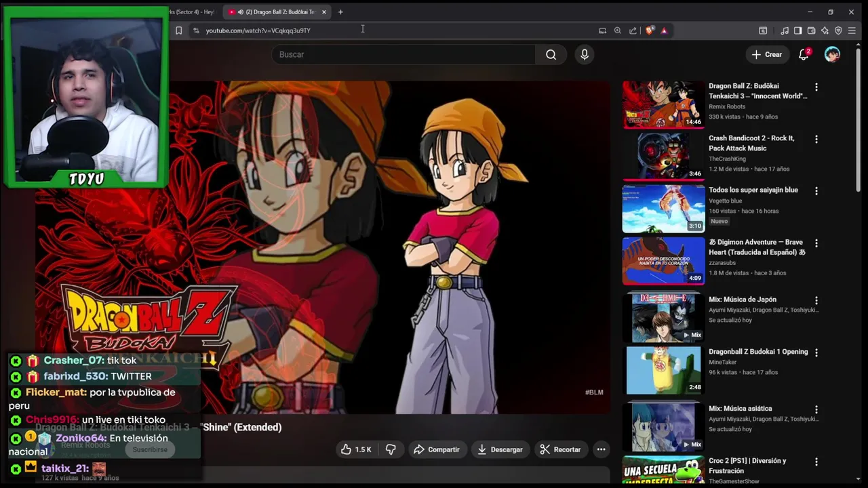Viewport: 868px width, 488px height.
Task: Click the picture-in-picture toolbar icon
Action: (x=763, y=30)
